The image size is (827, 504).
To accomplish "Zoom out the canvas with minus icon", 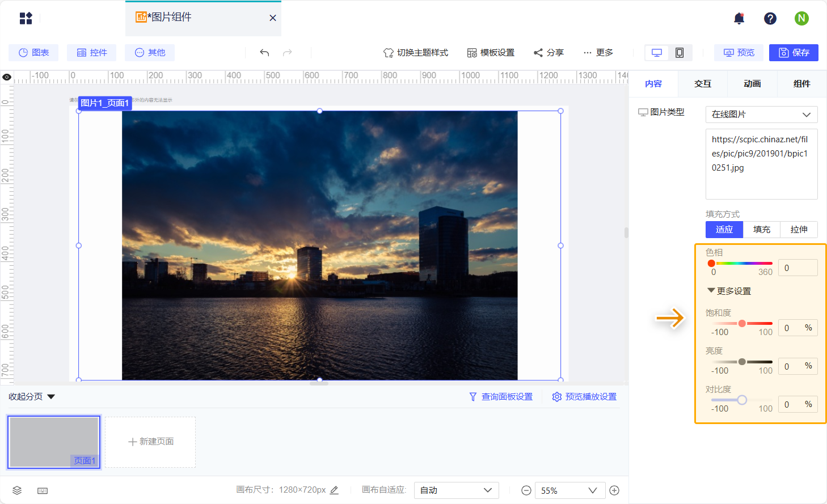I will point(526,490).
